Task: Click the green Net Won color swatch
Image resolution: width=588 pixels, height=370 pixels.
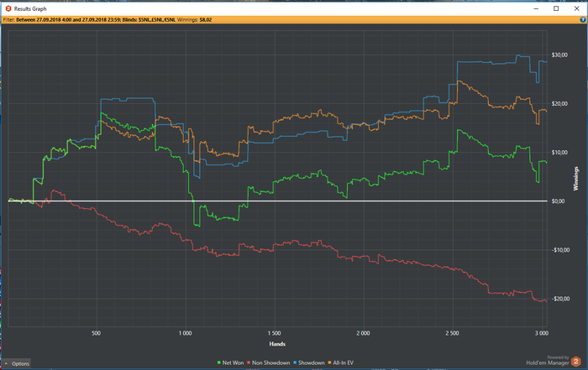Action: (219, 362)
